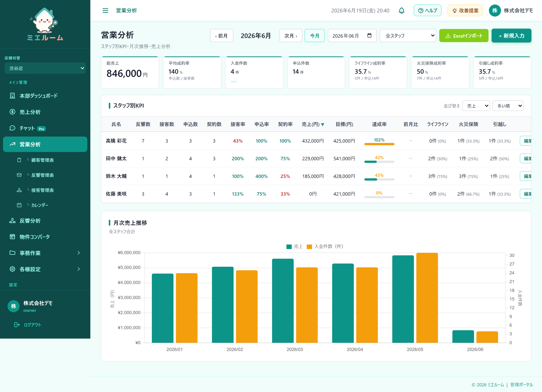The height and width of the screenshot is (392, 542).
Task: Click ログアウト link
Action: pos(33,325)
